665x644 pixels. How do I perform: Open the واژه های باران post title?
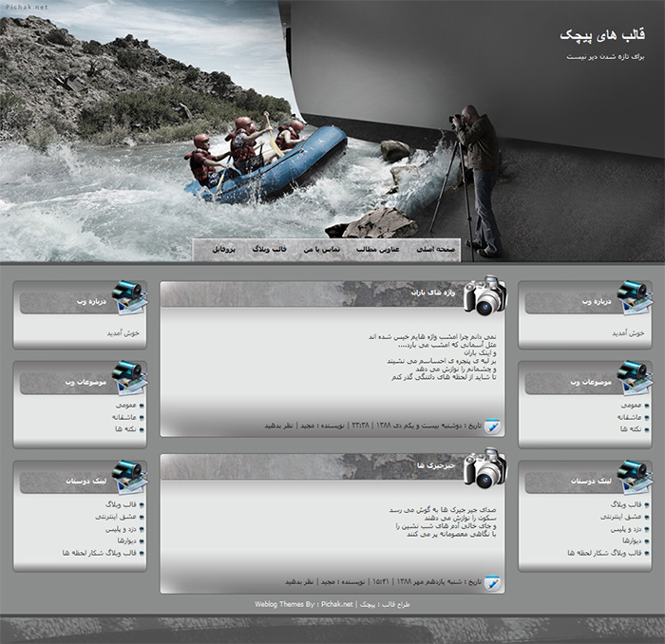(x=432, y=293)
